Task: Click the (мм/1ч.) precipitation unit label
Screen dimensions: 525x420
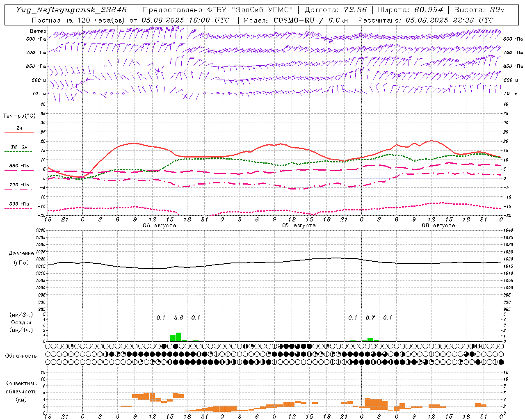Action: pos(21,330)
